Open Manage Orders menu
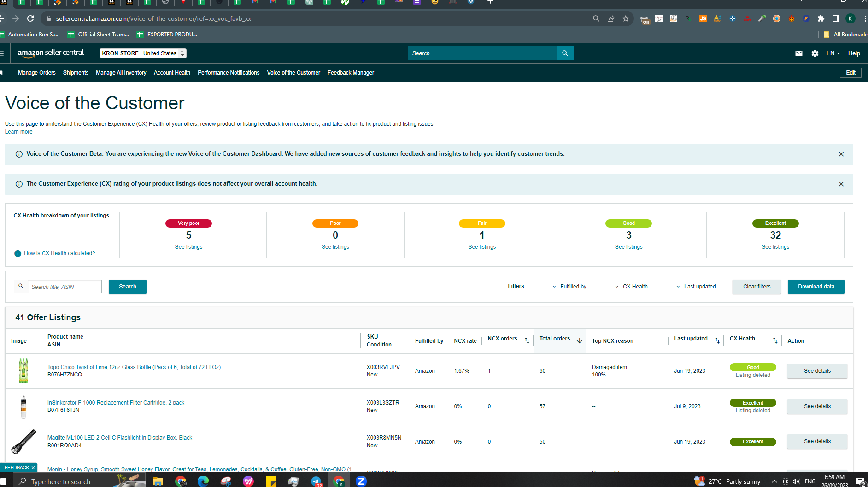Viewport: 868px width, 487px height. coord(37,73)
